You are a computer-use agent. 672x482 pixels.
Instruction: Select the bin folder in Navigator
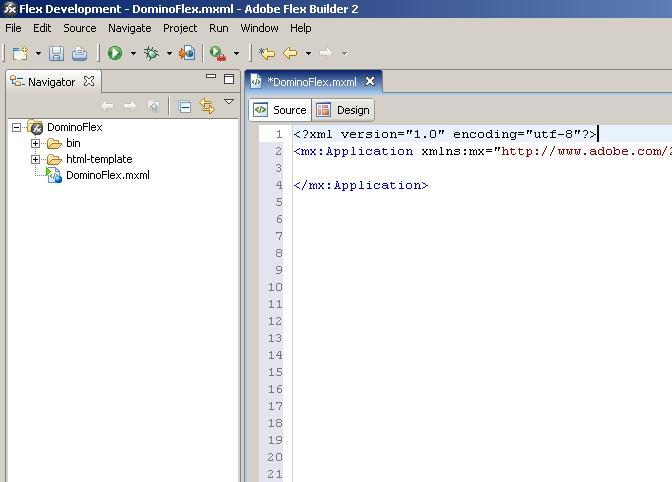point(73,143)
